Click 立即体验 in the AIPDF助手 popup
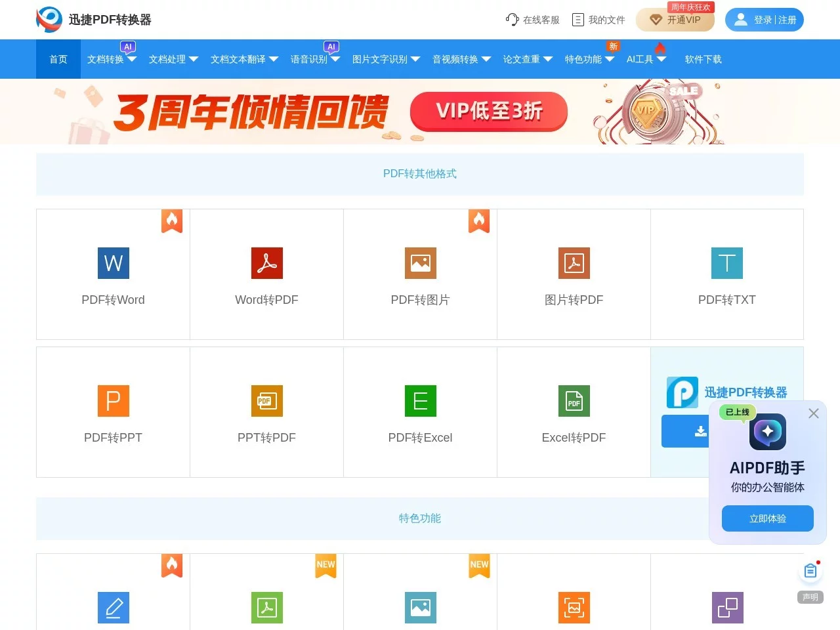The image size is (840, 630). click(x=767, y=518)
